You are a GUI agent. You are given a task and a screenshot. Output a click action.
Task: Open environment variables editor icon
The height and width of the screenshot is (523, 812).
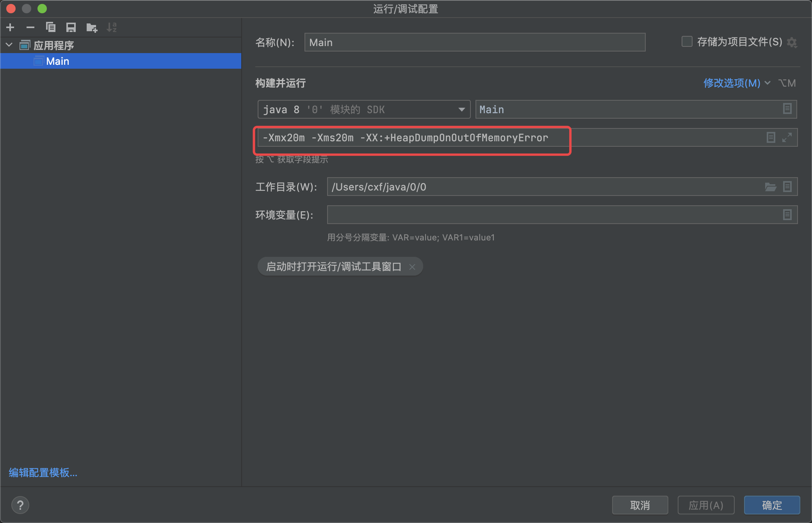pyautogui.click(x=787, y=215)
